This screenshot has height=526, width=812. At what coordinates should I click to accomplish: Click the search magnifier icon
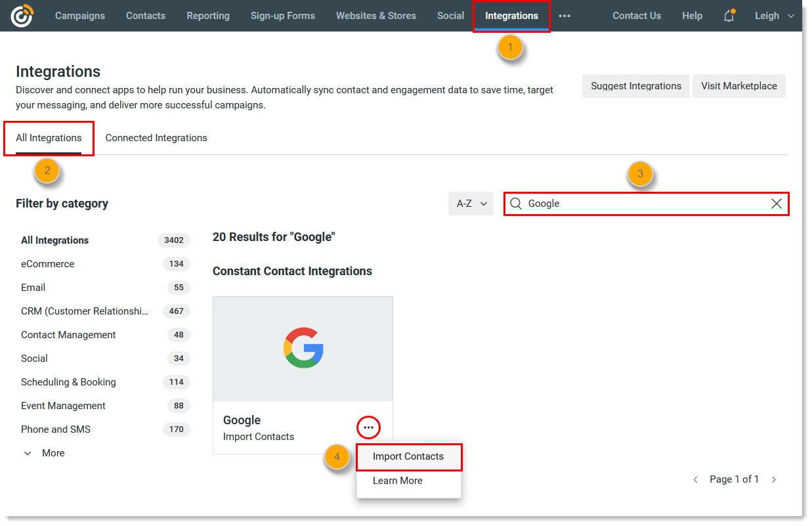tap(516, 204)
